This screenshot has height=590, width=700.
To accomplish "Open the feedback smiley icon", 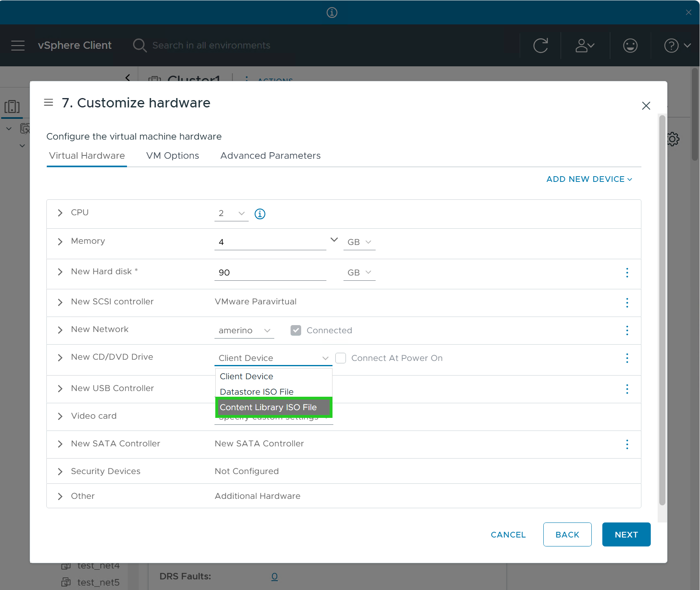I will [630, 46].
